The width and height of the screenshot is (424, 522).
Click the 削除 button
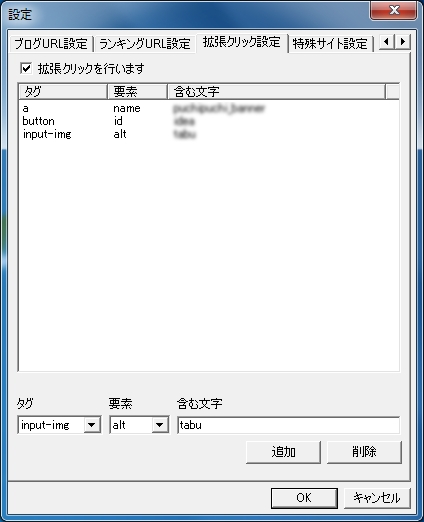[x=364, y=452]
